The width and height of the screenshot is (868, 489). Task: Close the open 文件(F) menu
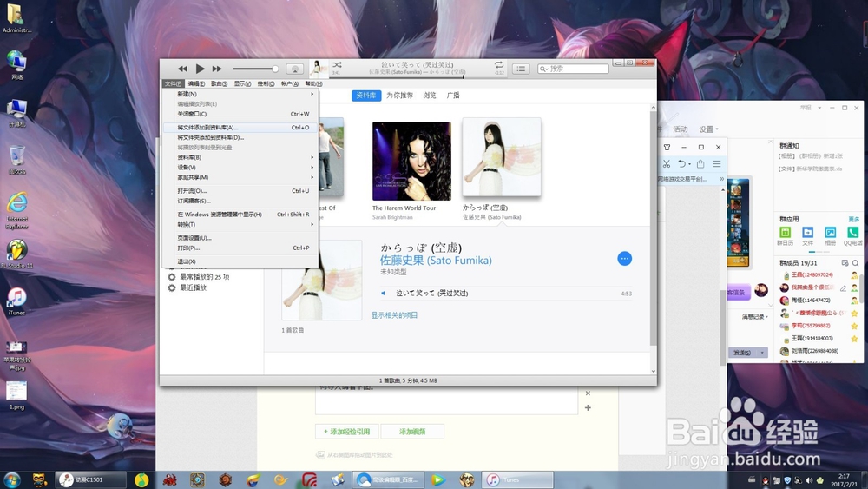coord(173,83)
